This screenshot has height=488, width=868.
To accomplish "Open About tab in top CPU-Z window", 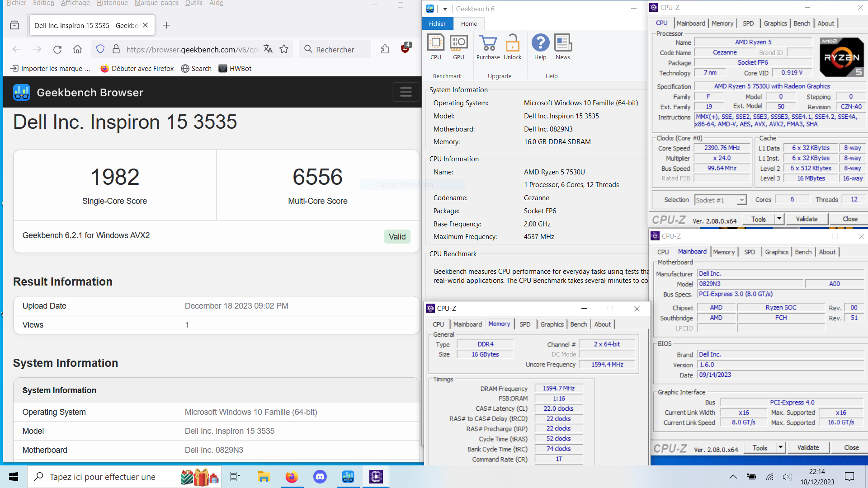I will click(826, 23).
